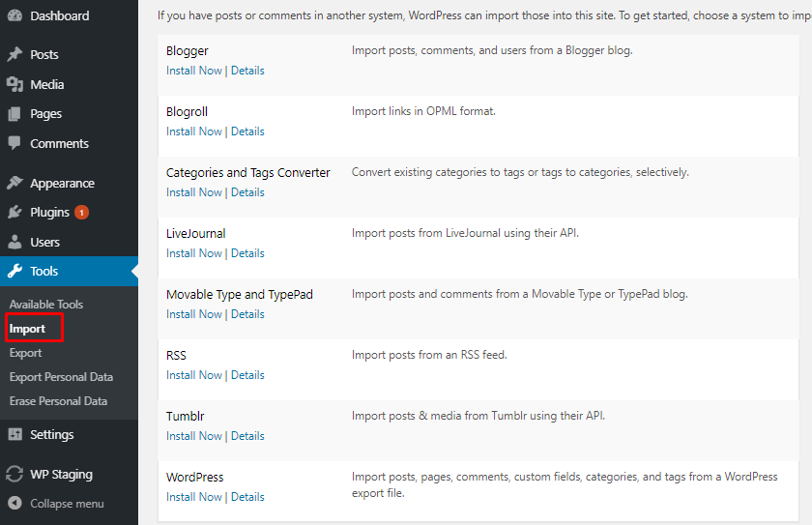
Task: Click the Media library icon
Action: pyautogui.click(x=15, y=84)
